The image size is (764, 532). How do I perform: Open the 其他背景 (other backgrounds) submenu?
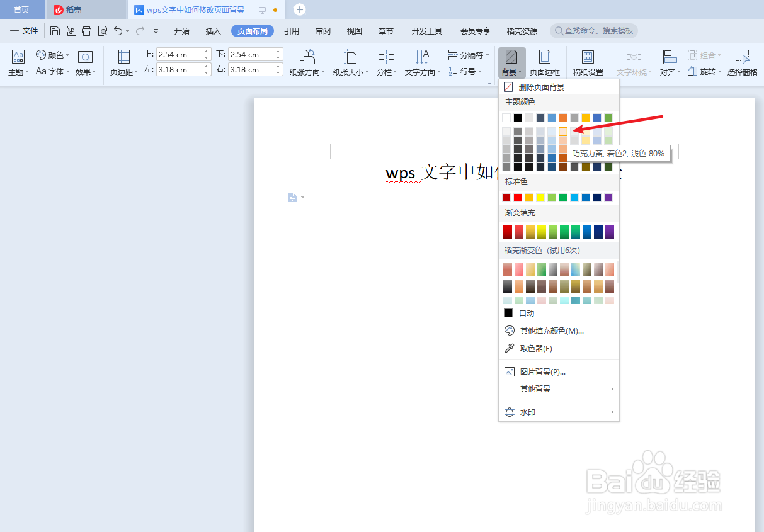535,389
